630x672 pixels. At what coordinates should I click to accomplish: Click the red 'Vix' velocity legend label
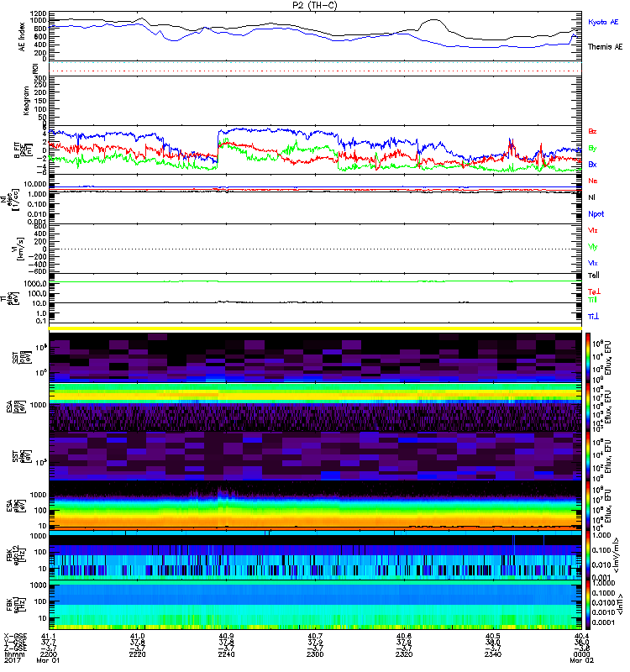coord(593,230)
